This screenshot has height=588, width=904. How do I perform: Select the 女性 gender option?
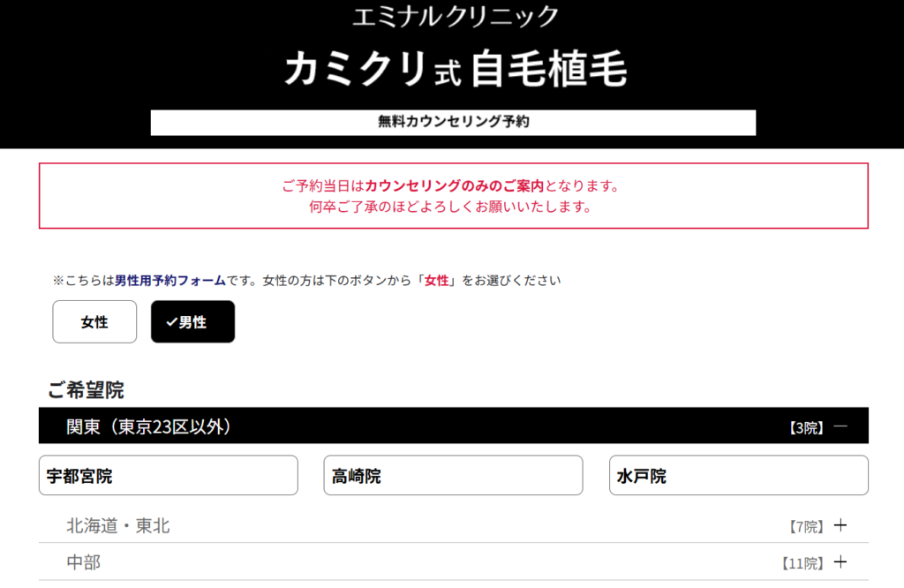pyautogui.click(x=94, y=321)
